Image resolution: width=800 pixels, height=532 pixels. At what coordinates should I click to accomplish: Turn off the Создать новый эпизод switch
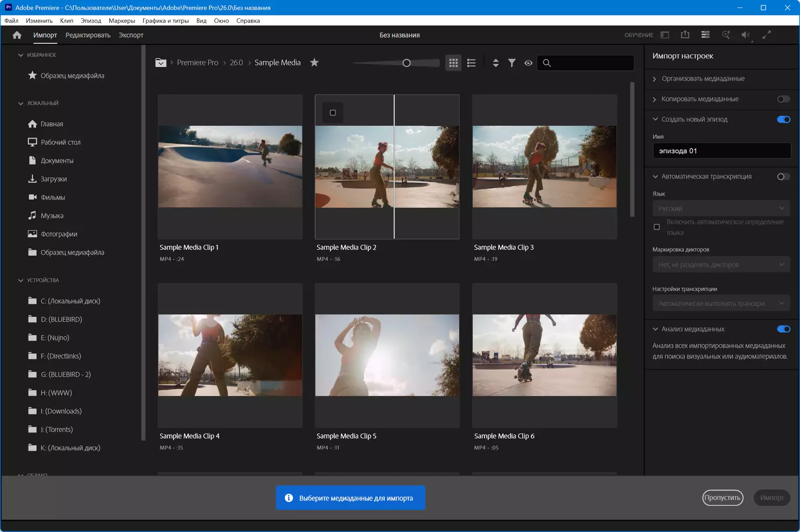[783, 119]
